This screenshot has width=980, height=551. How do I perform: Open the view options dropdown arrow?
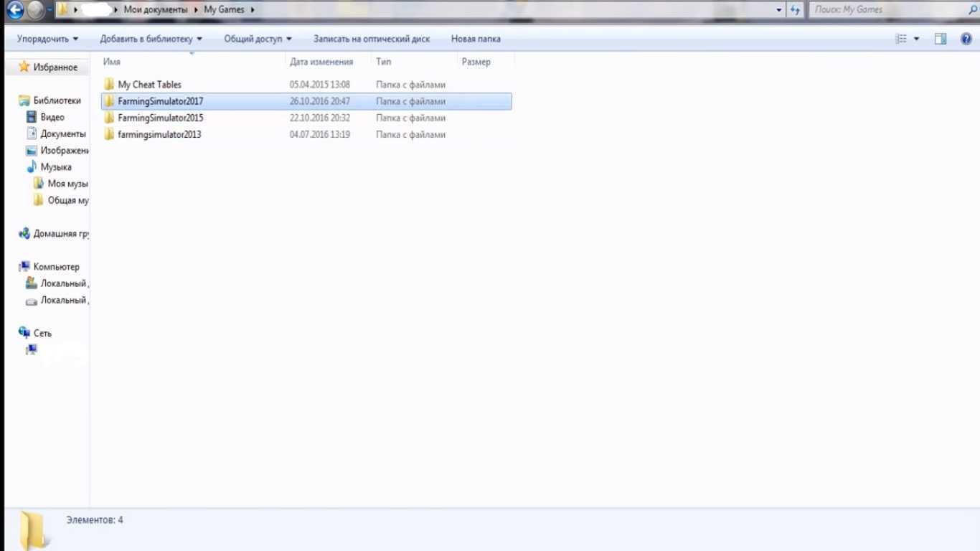(x=916, y=39)
